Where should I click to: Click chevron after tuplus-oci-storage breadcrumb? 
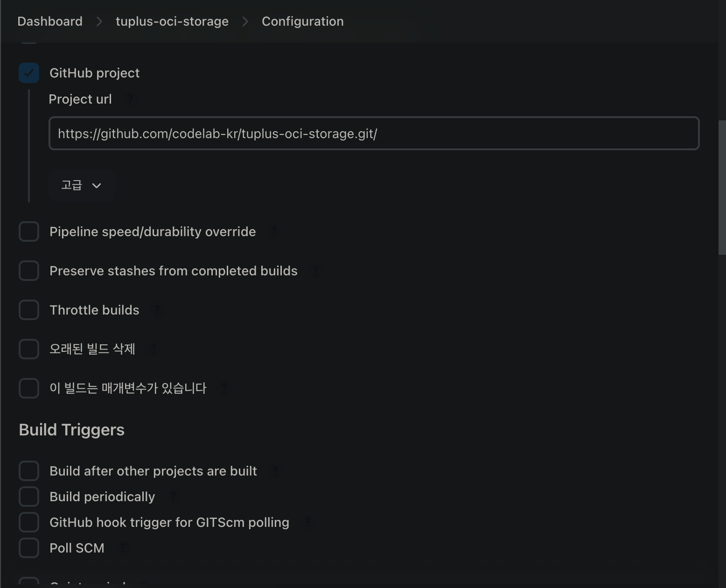[245, 21]
